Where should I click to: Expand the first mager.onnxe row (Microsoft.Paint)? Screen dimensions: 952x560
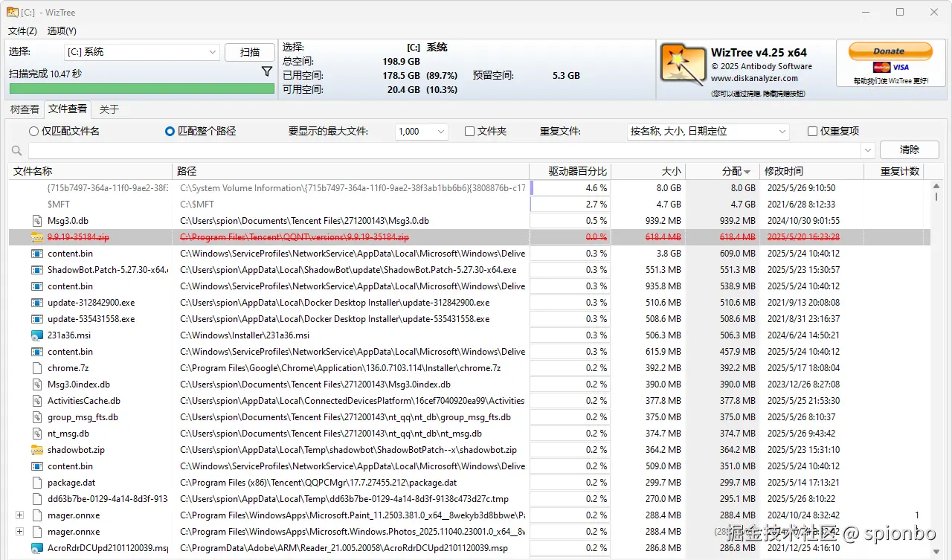(19, 515)
